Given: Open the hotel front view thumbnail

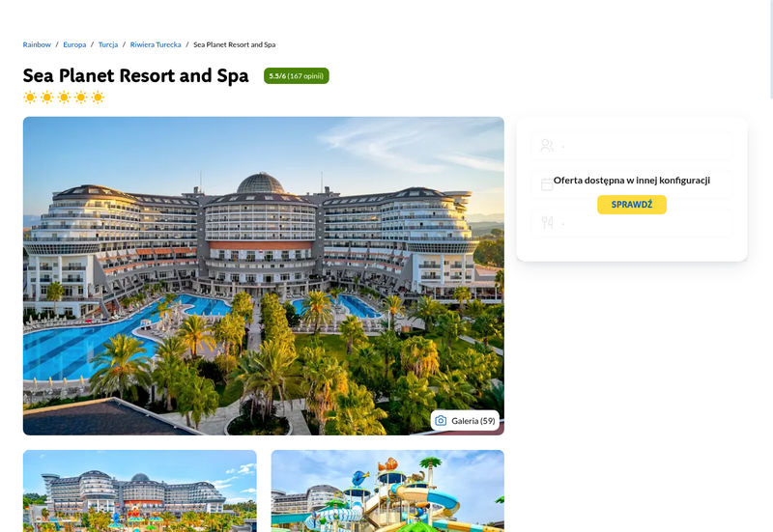Looking at the screenshot, I should 139,490.
